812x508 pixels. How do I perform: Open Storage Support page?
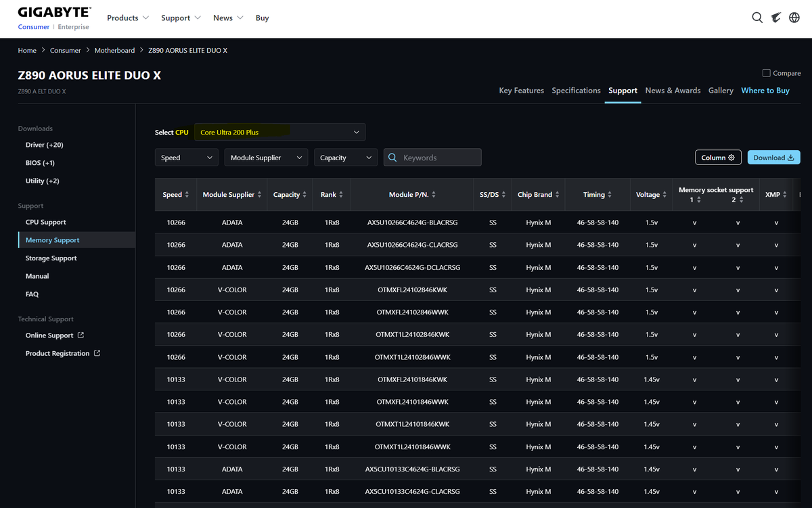51,258
